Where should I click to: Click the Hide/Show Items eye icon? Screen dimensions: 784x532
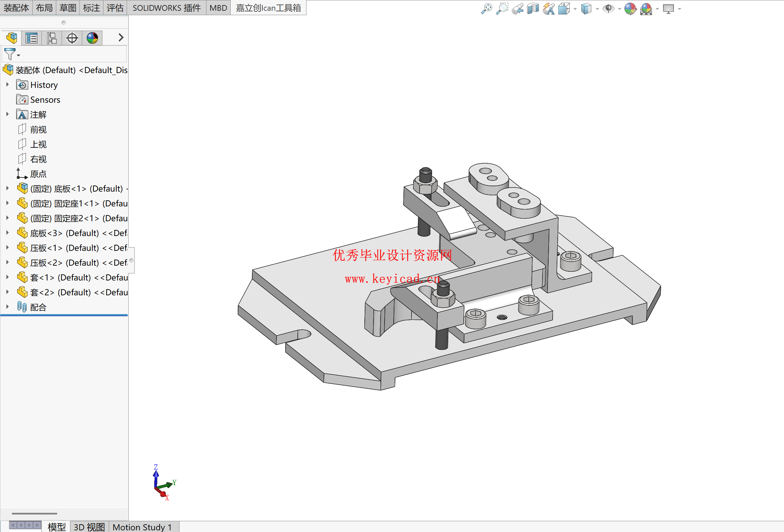609,8
